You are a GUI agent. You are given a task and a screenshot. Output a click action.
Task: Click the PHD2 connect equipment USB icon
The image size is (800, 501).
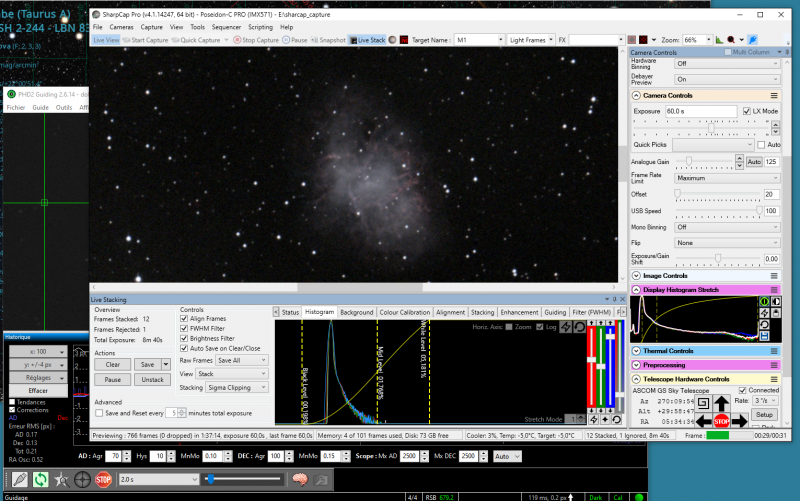(x=19, y=480)
